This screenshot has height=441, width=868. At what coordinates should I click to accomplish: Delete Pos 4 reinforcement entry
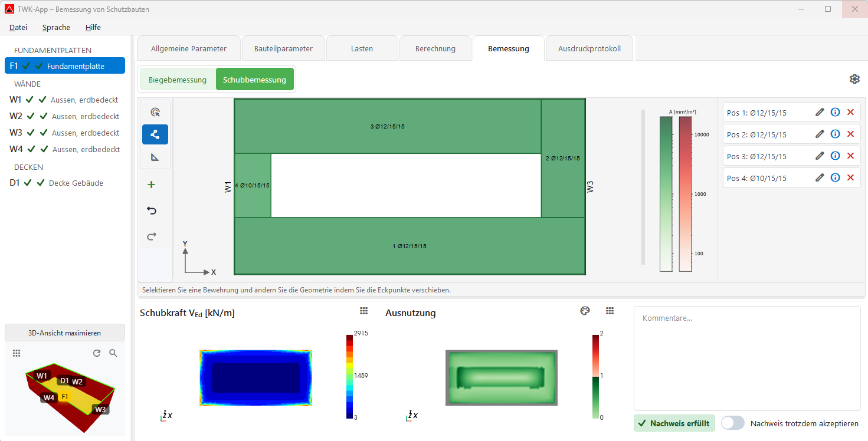(x=850, y=177)
